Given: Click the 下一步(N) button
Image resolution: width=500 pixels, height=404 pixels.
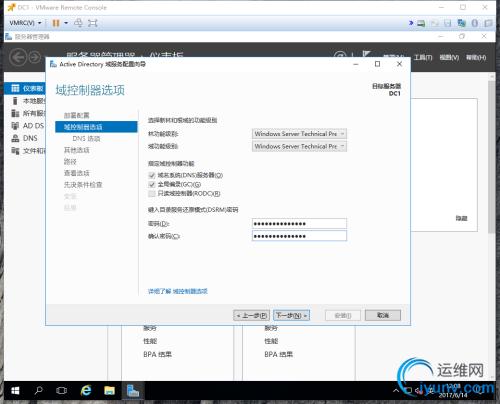Looking at the screenshot, I should [x=291, y=315].
